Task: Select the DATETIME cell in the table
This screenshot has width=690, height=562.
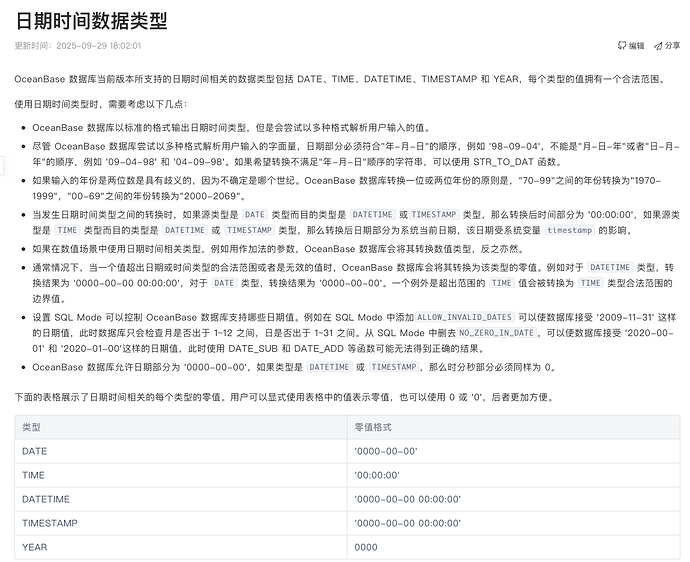Action: 46,499
